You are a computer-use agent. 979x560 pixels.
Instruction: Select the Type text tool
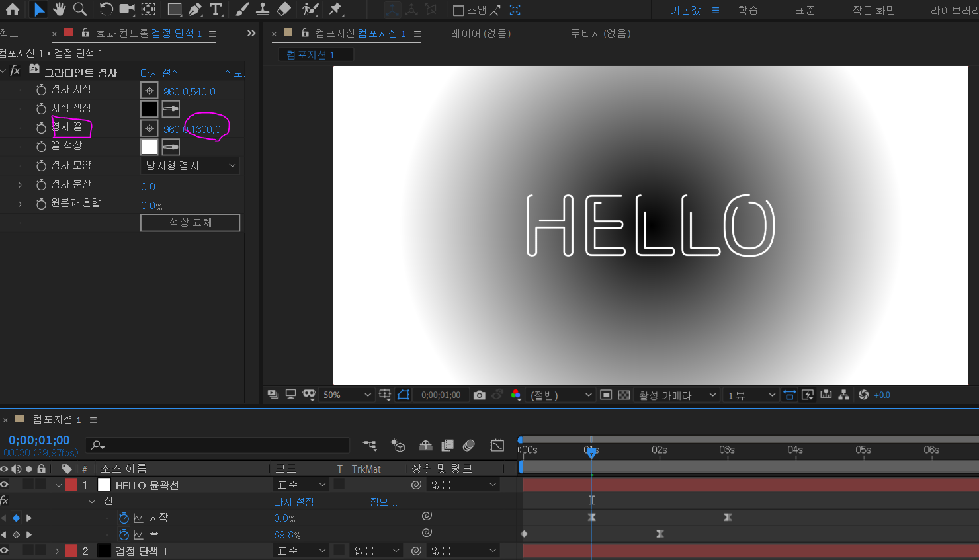pos(216,9)
